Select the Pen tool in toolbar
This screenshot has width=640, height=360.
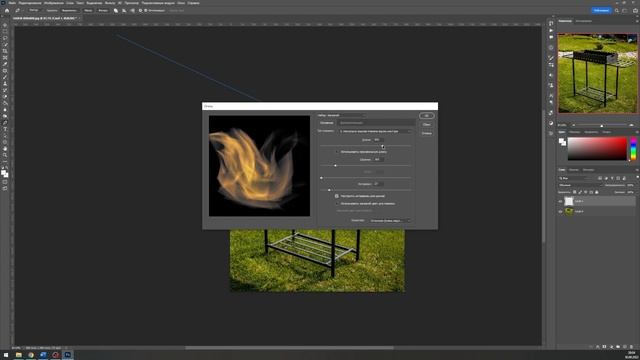tap(5, 123)
